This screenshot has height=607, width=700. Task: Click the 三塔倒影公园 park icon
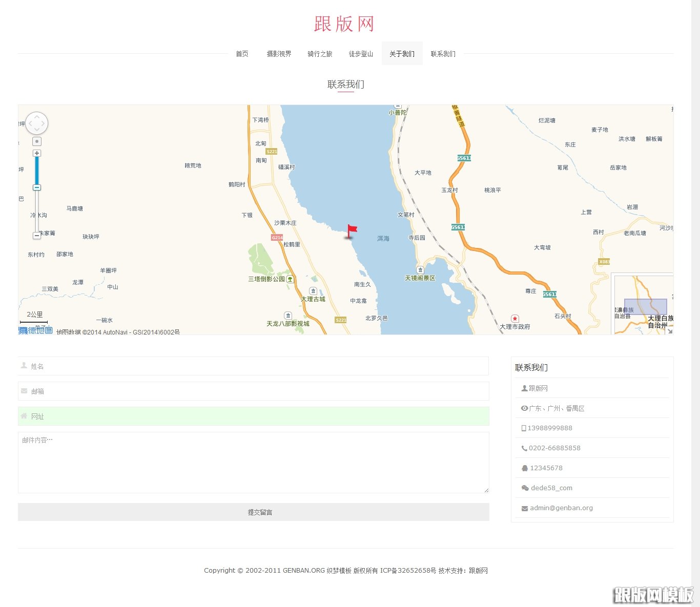pyautogui.click(x=291, y=279)
